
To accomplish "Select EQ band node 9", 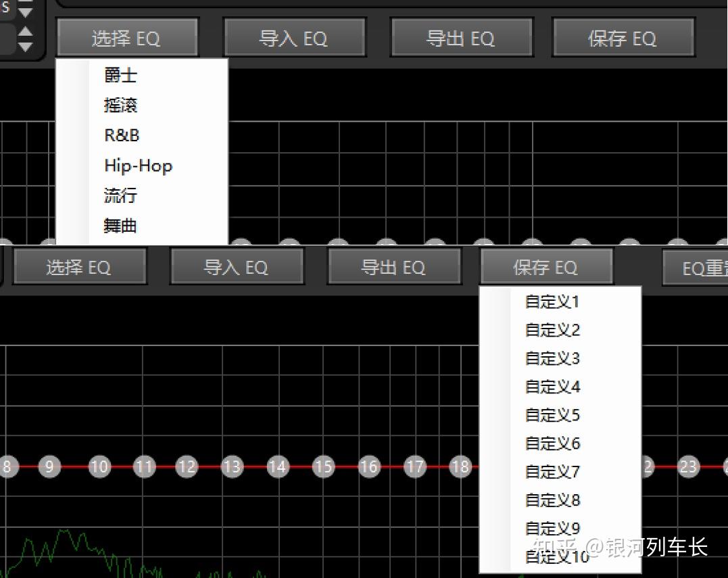I will pyautogui.click(x=49, y=466).
